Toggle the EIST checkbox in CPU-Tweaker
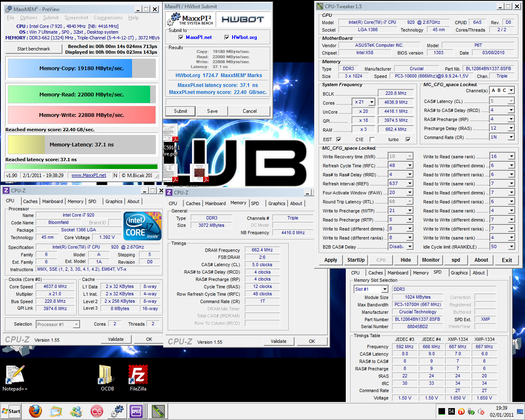This screenshot has width=525, height=420. [x=339, y=139]
